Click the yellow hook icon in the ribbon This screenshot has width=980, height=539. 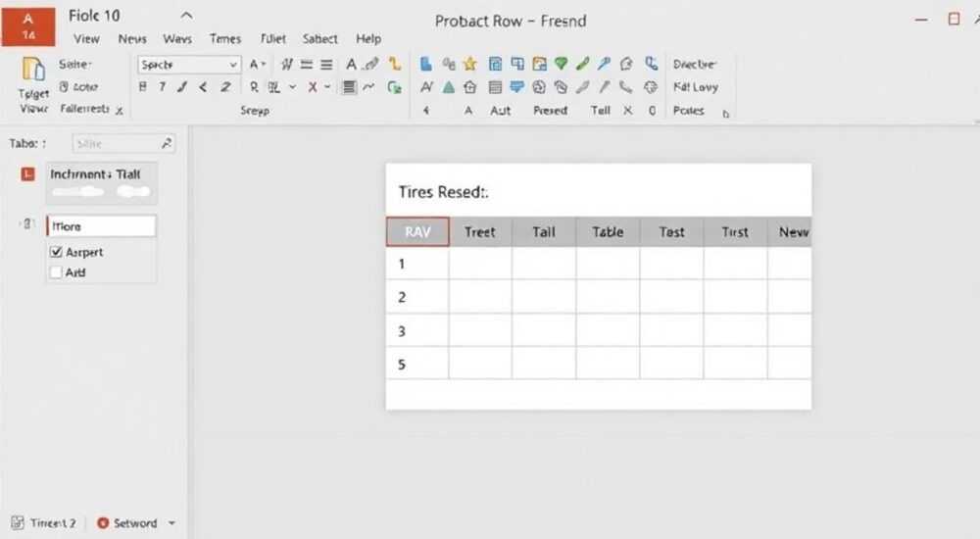[x=394, y=64]
